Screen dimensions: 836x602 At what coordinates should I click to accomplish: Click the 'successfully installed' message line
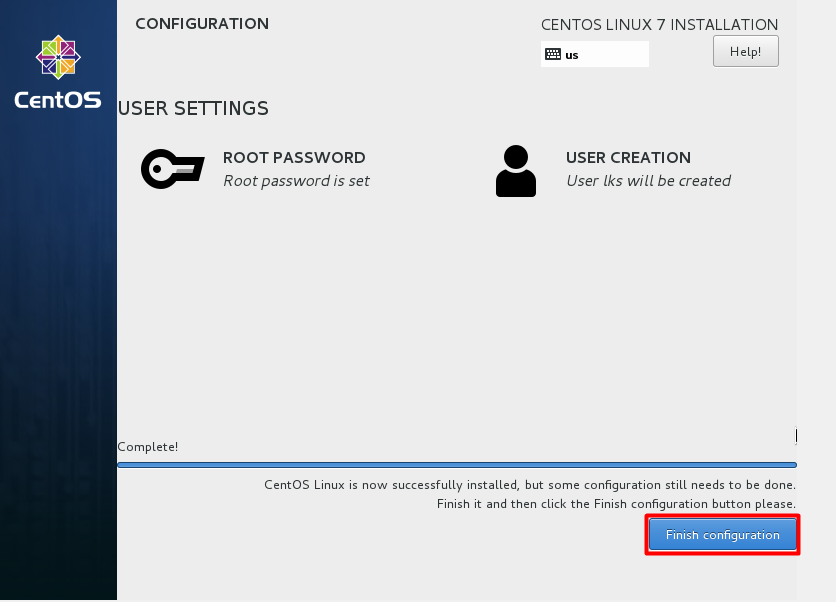(x=529, y=485)
